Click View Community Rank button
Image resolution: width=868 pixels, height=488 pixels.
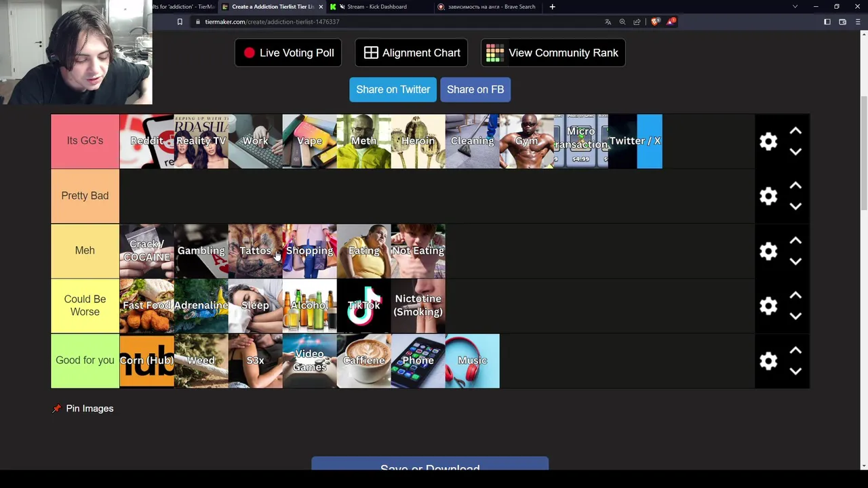[553, 53]
